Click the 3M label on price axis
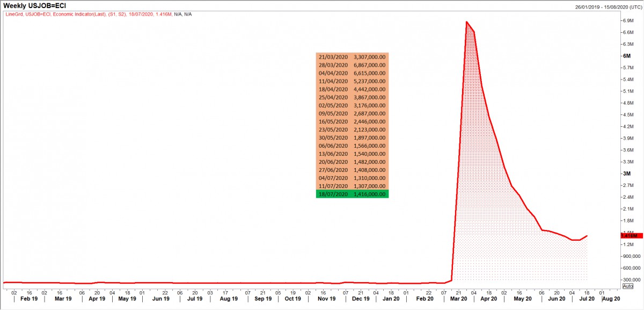The image size is (644, 310). [626, 174]
